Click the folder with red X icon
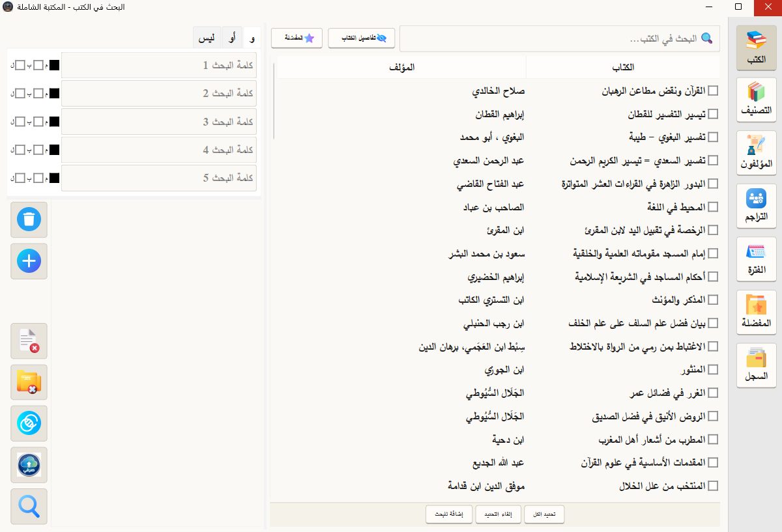The image size is (782, 532). pyautogui.click(x=29, y=382)
